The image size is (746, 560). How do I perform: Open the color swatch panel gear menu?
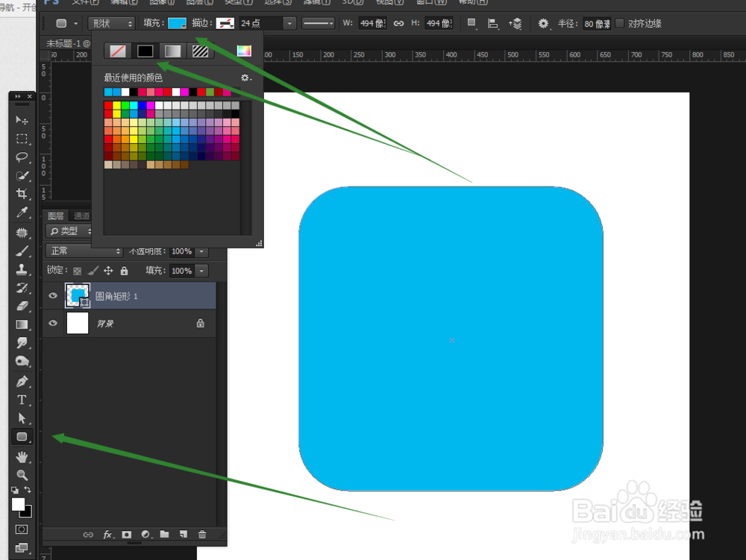pos(245,78)
